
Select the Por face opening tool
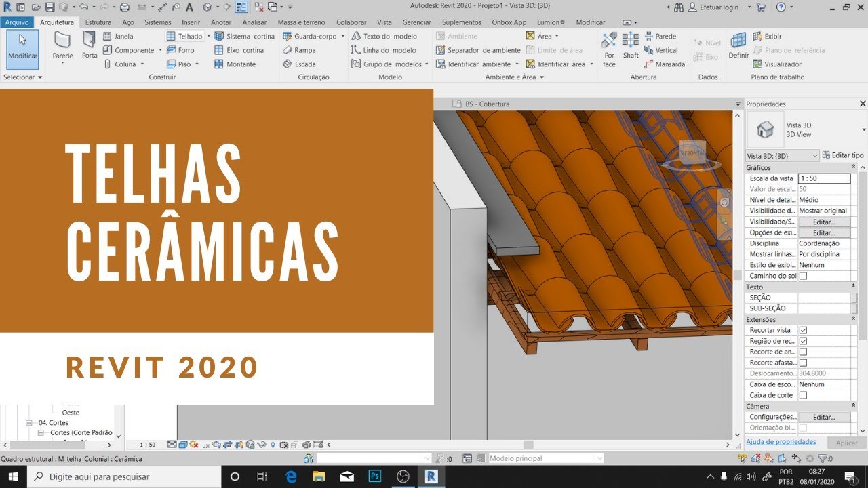point(609,49)
